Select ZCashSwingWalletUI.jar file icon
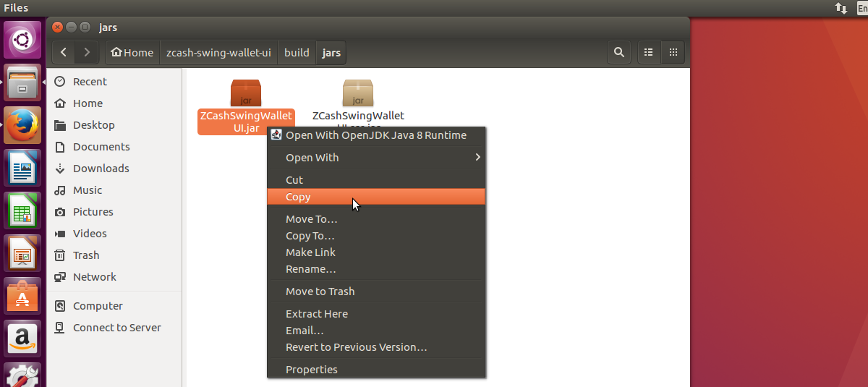868x387 pixels. pyautogui.click(x=246, y=93)
